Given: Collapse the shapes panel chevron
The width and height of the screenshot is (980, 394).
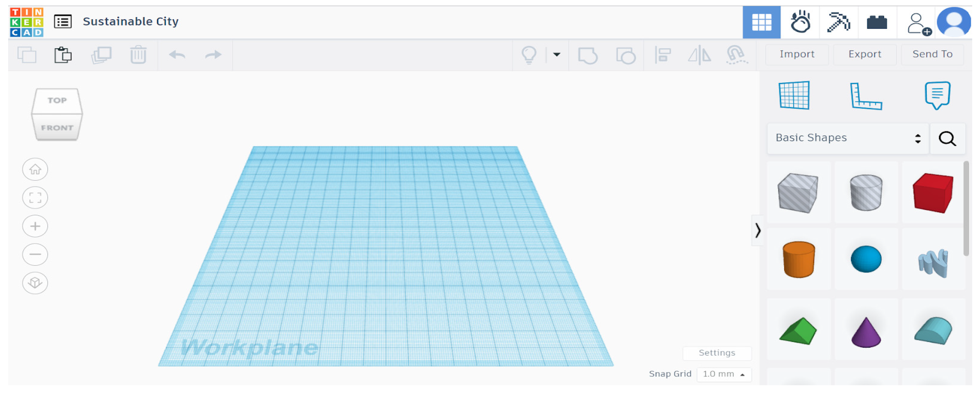Looking at the screenshot, I should (758, 231).
